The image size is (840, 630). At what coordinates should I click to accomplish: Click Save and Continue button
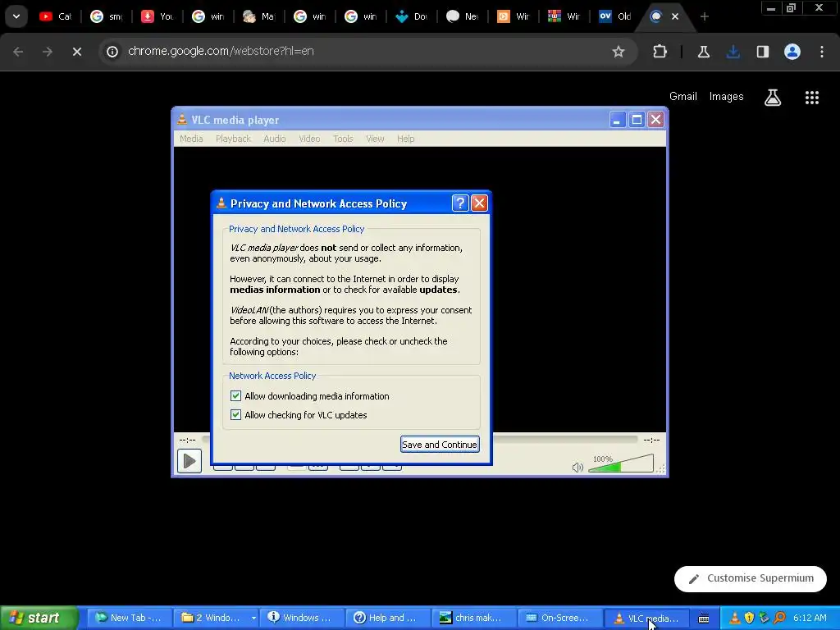point(440,444)
